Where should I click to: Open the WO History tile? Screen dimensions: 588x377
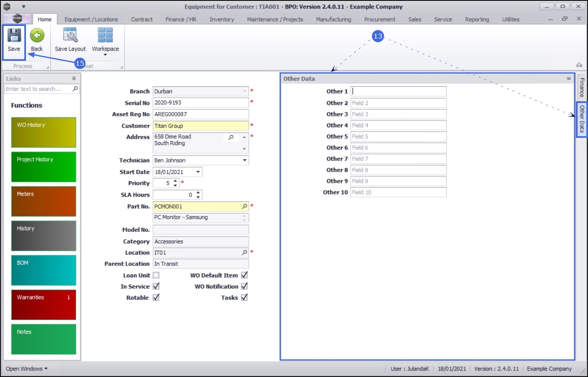[x=44, y=133]
